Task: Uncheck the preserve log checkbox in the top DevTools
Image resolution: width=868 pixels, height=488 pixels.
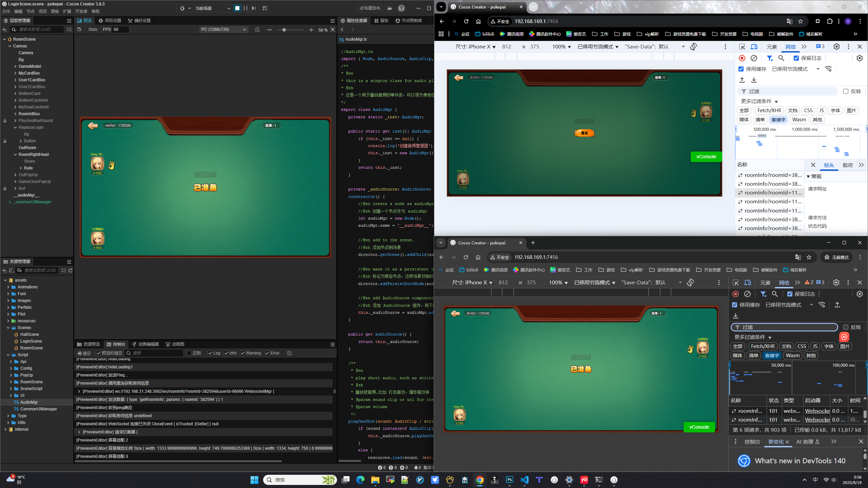Action: (796, 58)
